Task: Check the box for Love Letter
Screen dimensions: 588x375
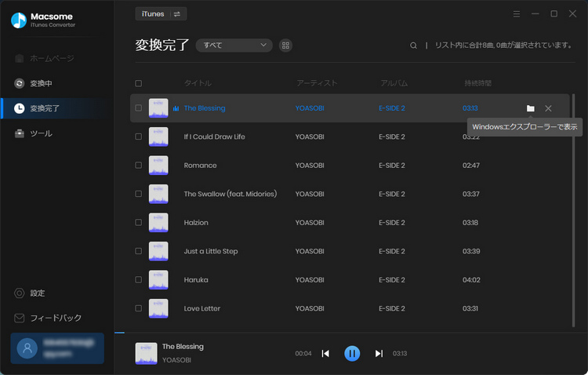Action: [138, 308]
